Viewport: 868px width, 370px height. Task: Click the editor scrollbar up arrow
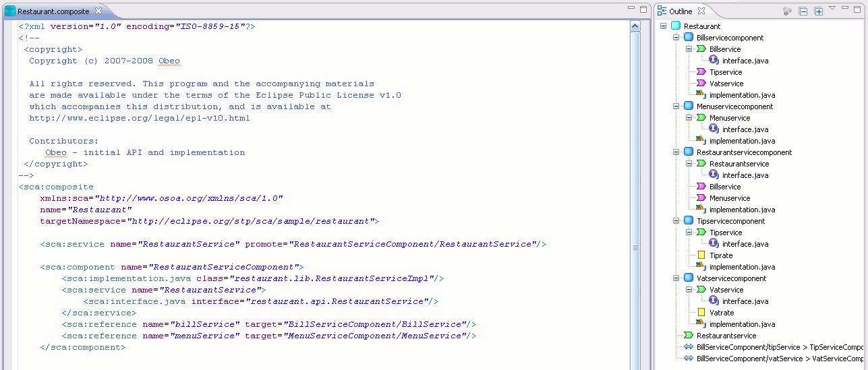pos(635,26)
